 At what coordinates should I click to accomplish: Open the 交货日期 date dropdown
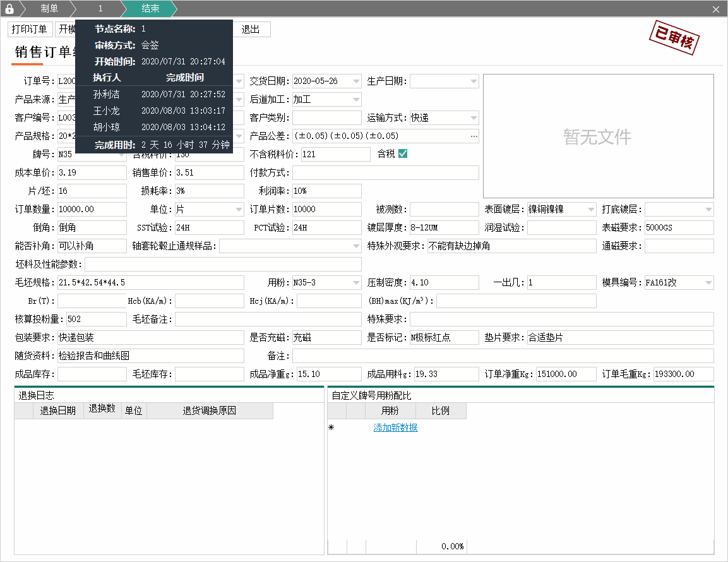[356, 81]
